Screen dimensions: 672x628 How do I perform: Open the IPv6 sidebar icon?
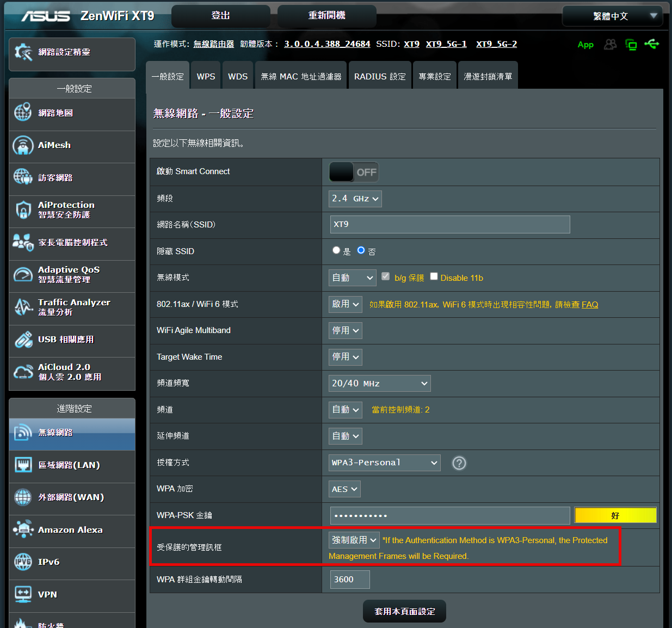(x=23, y=562)
